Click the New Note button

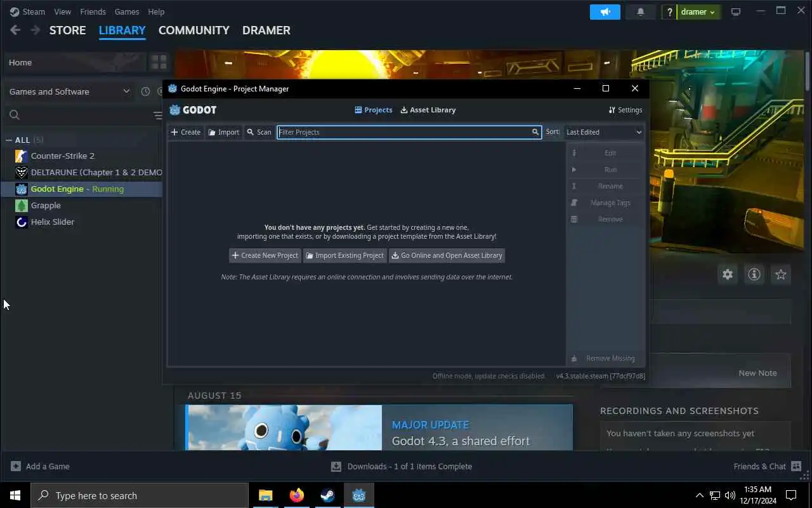click(x=757, y=373)
